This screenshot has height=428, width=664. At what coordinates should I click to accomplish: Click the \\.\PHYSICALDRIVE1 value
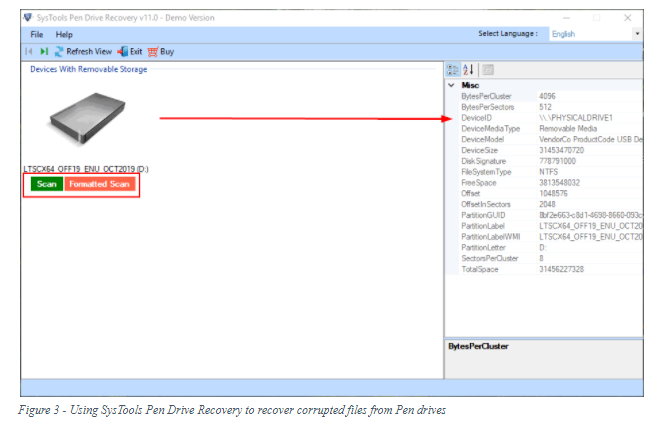[x=575, y=118]
